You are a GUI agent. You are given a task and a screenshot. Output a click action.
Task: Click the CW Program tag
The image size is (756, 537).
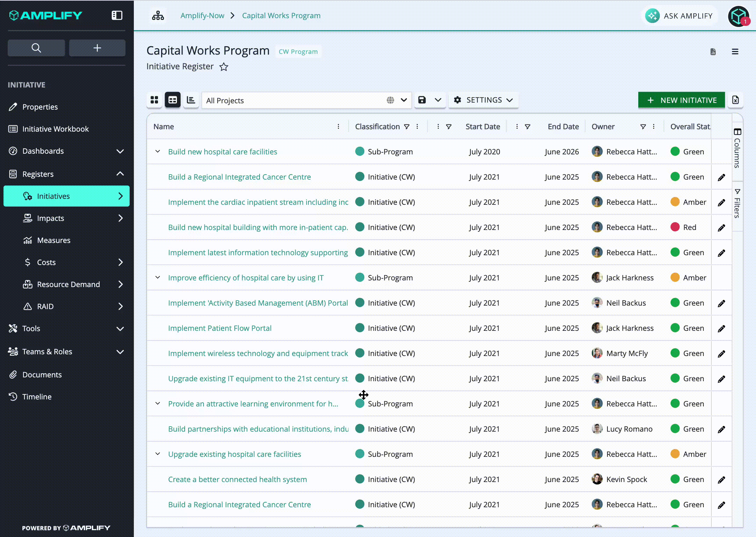298,51
